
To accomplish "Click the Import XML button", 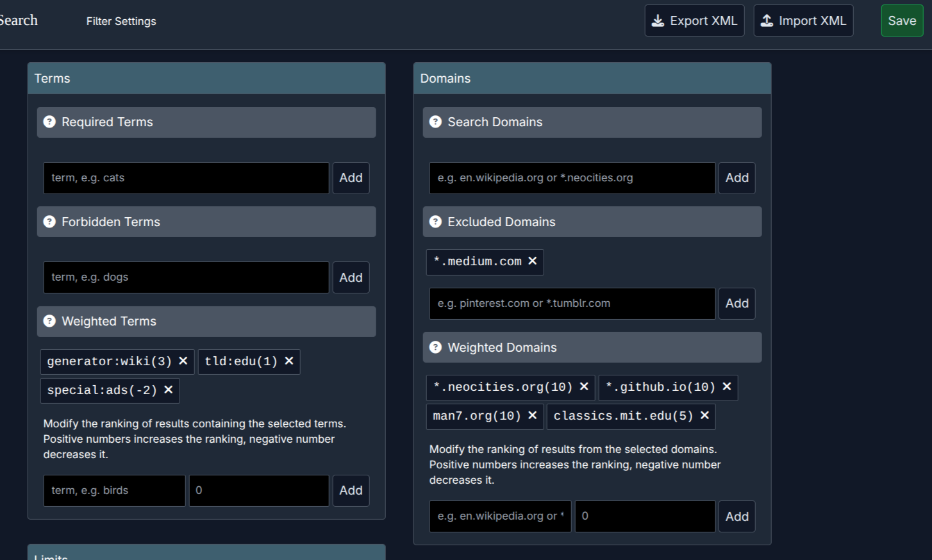I will click(803, 21).
